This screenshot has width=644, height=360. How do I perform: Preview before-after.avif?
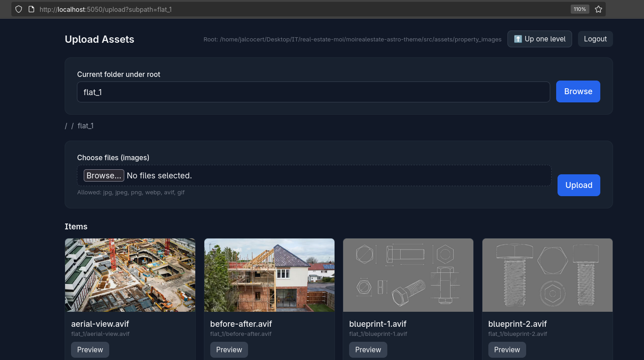coord(229,350)
